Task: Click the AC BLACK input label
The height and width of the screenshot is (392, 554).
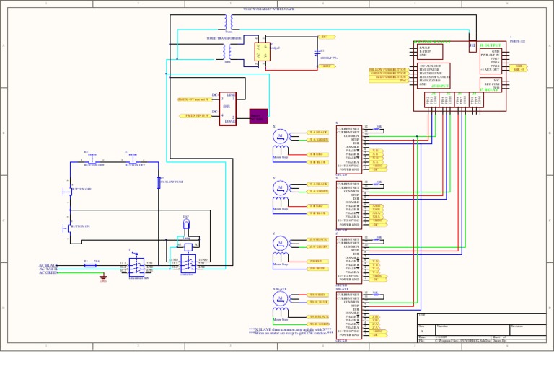Action: pos(48,265)
